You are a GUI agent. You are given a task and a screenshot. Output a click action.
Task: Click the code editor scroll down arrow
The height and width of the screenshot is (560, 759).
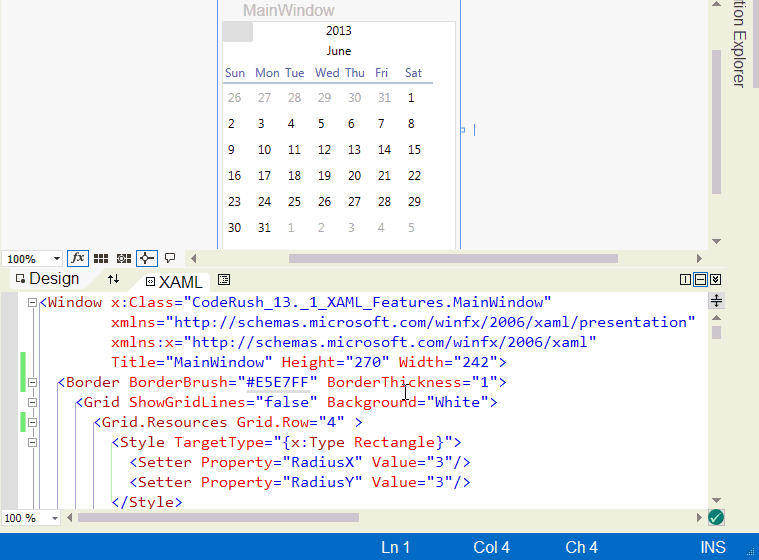pos(716,500)
